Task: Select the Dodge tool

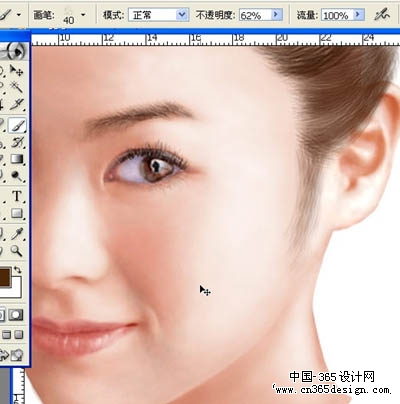Action: 16,175
